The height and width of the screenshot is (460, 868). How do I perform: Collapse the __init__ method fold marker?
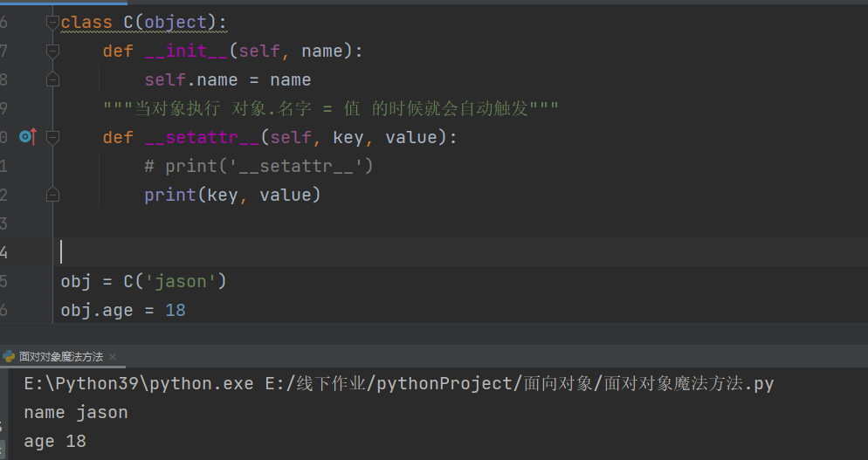(x=52, y=51)
